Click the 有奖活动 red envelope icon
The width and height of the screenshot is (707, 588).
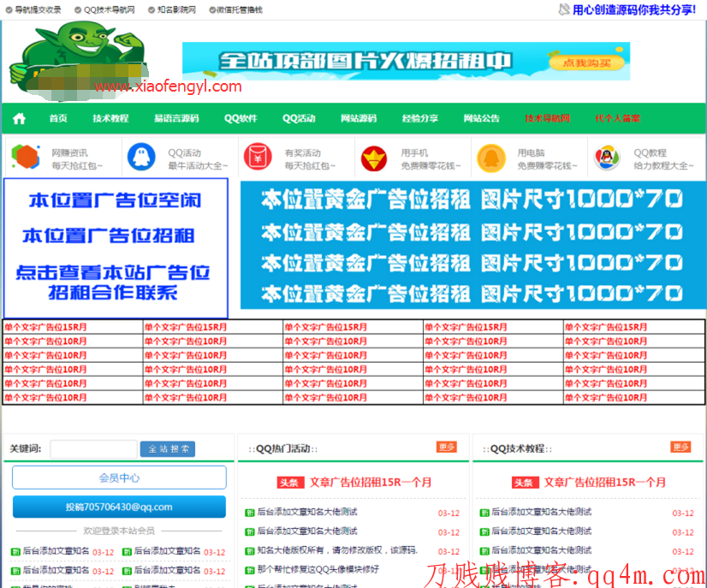pos(258,157)
